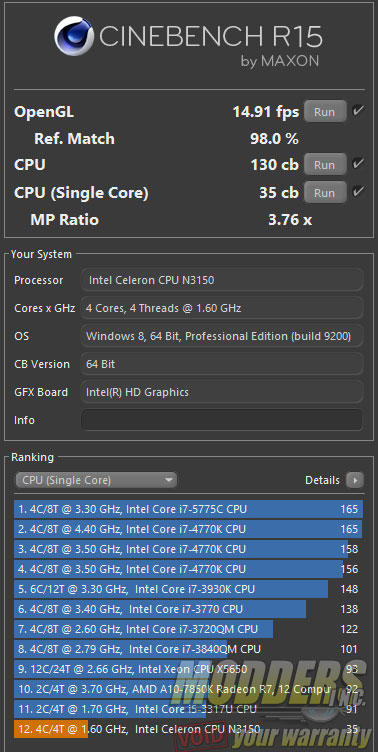Click the Details arrow icon

tap(355, 480)
